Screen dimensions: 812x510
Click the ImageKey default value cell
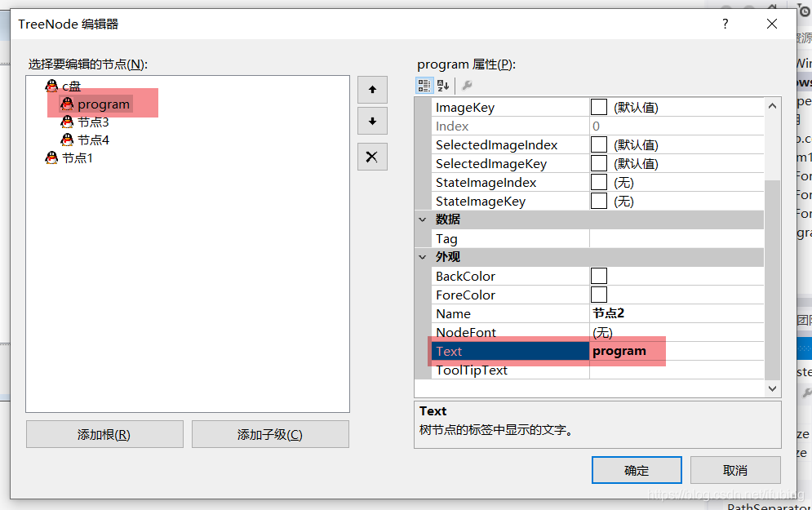point(632,107)
